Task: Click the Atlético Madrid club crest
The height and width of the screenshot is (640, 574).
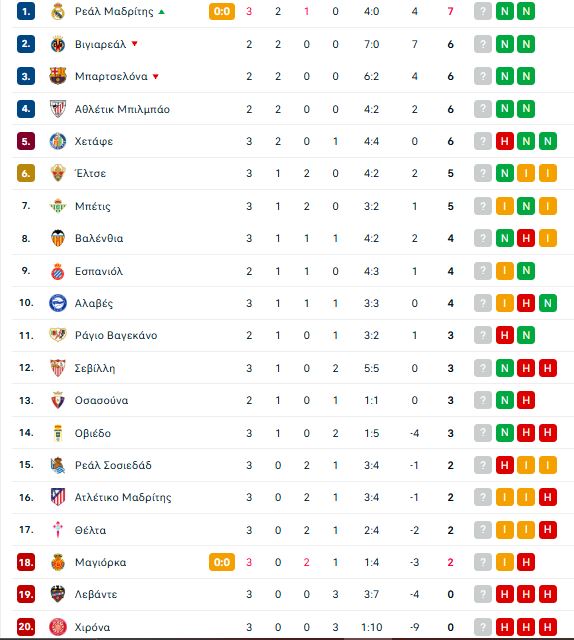Action: [x=58, y=497]
